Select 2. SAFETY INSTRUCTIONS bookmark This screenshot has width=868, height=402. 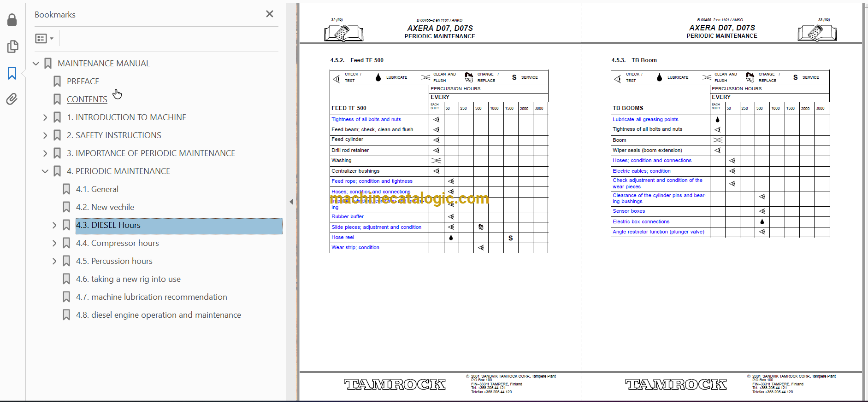coord(114,135)
